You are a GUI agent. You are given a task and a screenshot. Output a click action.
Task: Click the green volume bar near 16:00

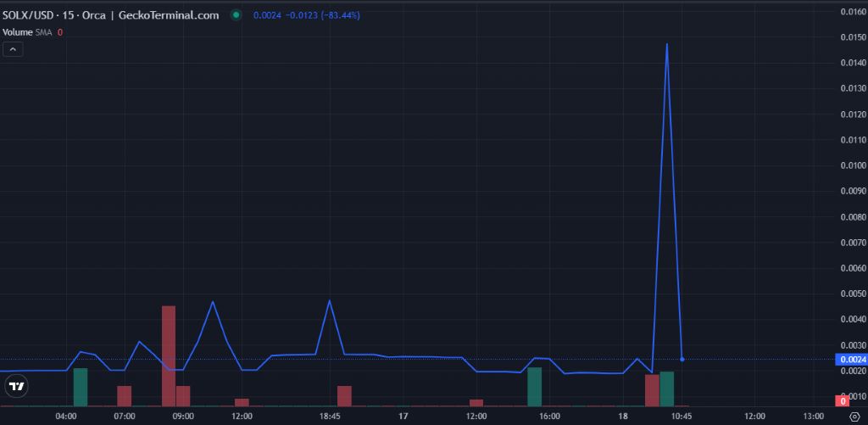pos(534,386)
